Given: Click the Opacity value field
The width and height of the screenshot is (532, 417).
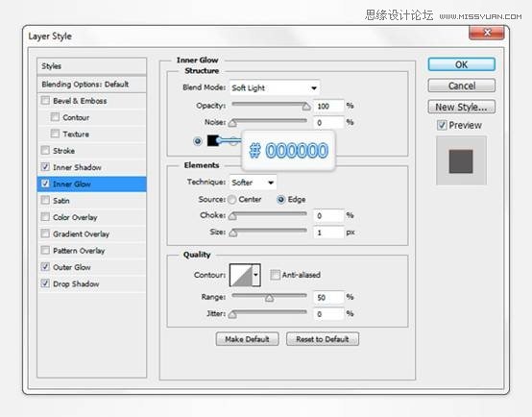Looking at the screenshot, I should tap(328, 106).
